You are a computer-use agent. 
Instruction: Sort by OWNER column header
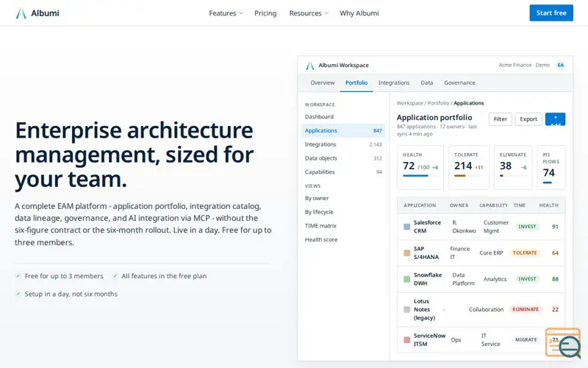coord(459,205)
